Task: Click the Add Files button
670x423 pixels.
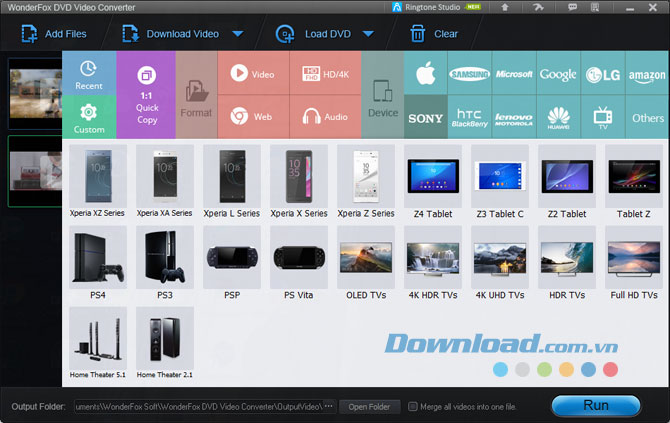Action: [x=54, y=34]
